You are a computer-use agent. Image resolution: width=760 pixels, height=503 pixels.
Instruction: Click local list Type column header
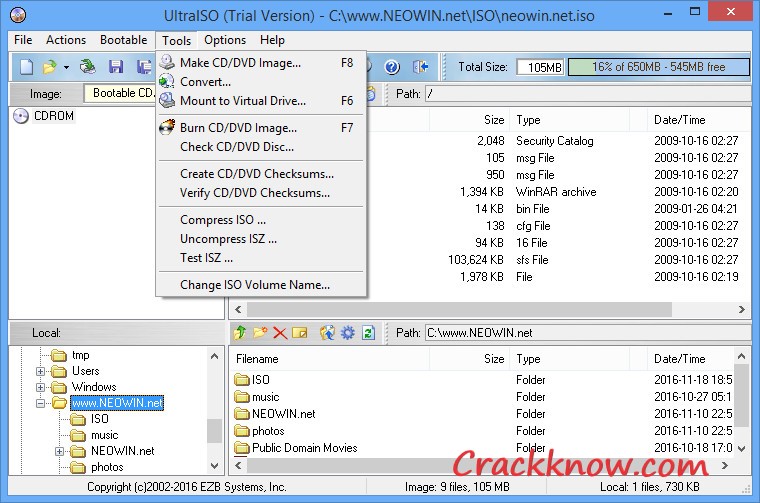tap(572, 359)
